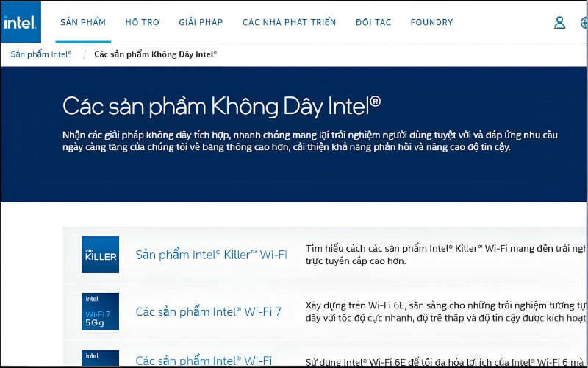Open Sản phẩm Intel Killer Wi-Fi link
The width and height of the screenshot is (588, 368).
212,255
